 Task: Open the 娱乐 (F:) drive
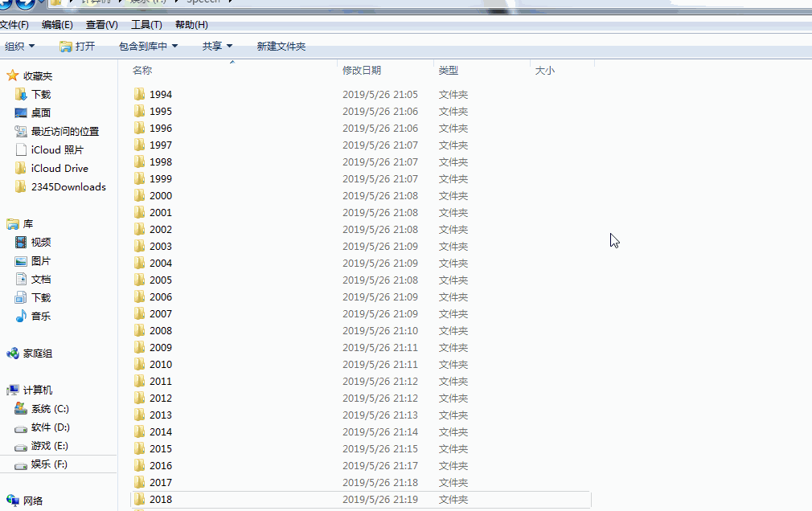tap(49, 464)
